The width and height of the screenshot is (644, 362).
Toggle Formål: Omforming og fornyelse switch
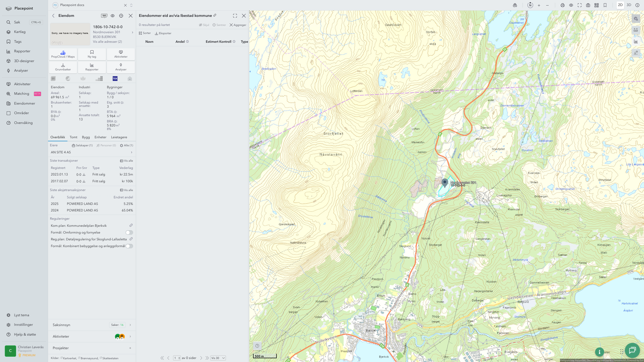[129, 233]
